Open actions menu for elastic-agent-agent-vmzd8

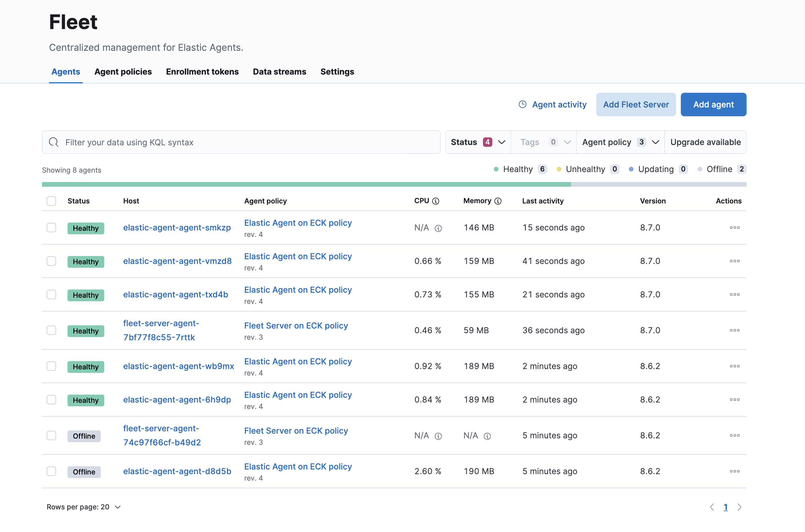pos(735,261)
